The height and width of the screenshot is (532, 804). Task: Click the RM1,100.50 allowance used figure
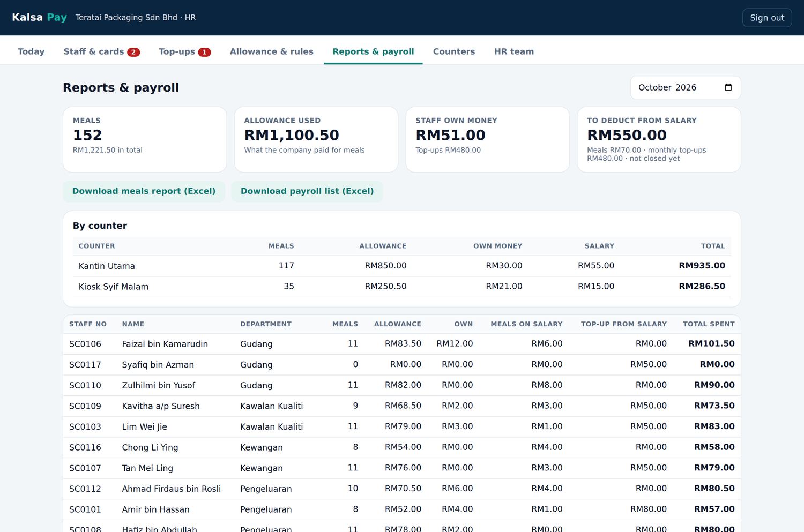[x=292, y=135]
